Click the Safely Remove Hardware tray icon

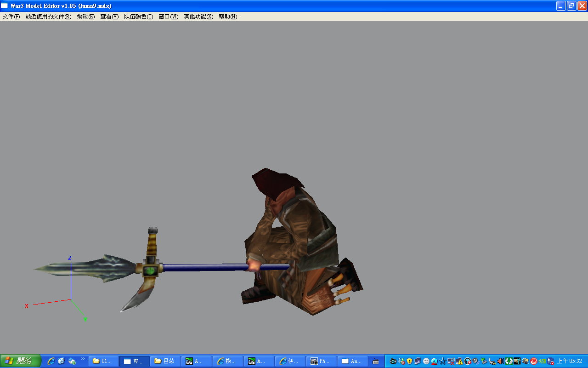tap(484, 361)
